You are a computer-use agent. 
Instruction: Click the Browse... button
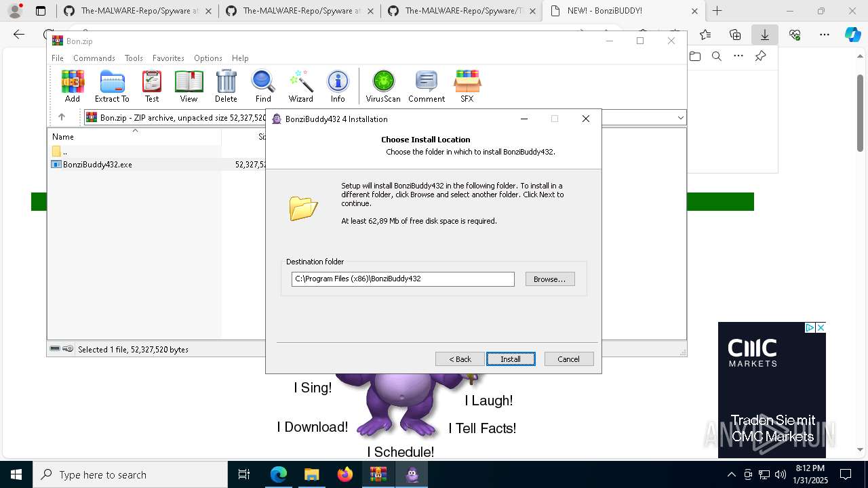550,279
